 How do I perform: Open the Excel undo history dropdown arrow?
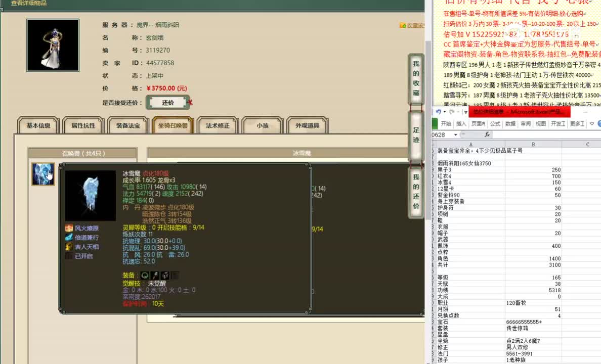pyautogui.click(x=445, y=112)
